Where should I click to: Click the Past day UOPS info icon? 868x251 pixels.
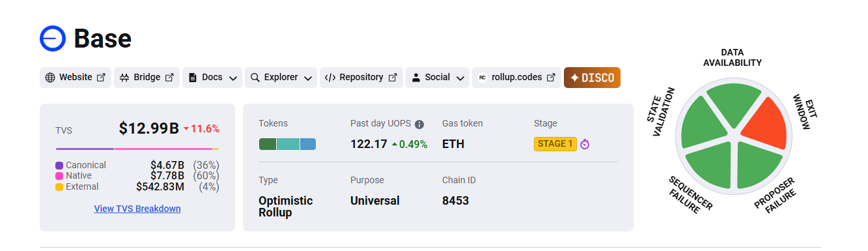419,124
